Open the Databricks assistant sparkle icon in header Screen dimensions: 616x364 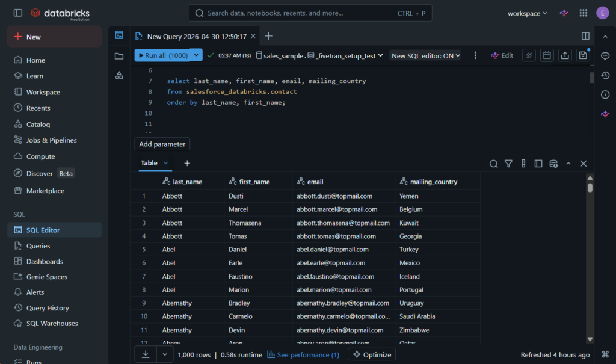564,13
